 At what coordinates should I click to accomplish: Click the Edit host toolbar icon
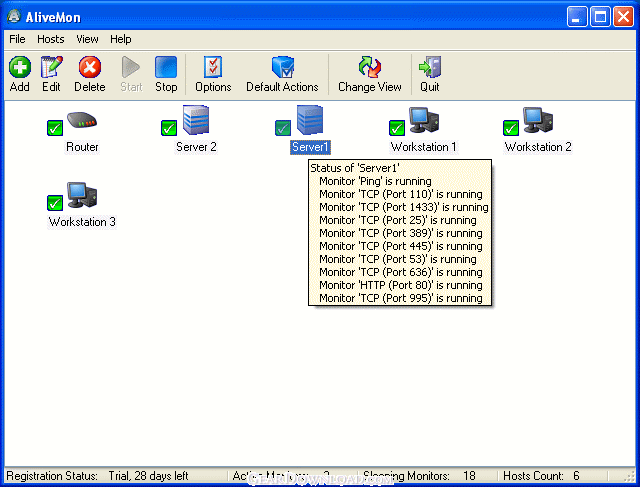coord(51,67)
